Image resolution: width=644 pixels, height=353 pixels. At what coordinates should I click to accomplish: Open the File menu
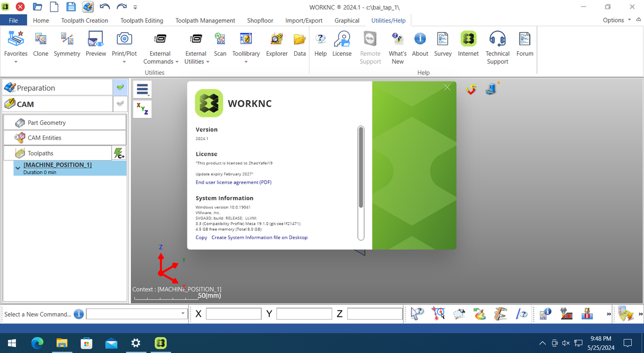click(x=14, y=20)
